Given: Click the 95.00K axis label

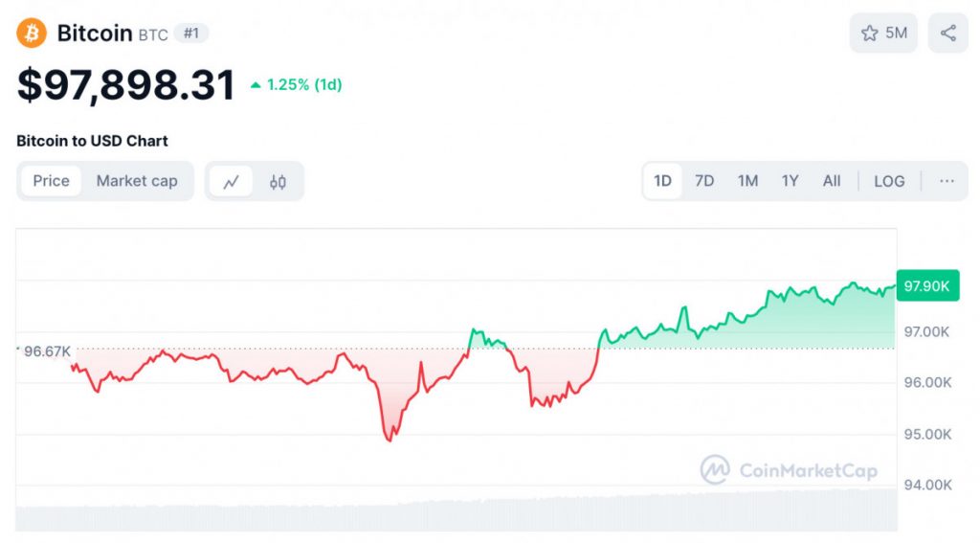Looking at the screenshot, I should (927, 434).
